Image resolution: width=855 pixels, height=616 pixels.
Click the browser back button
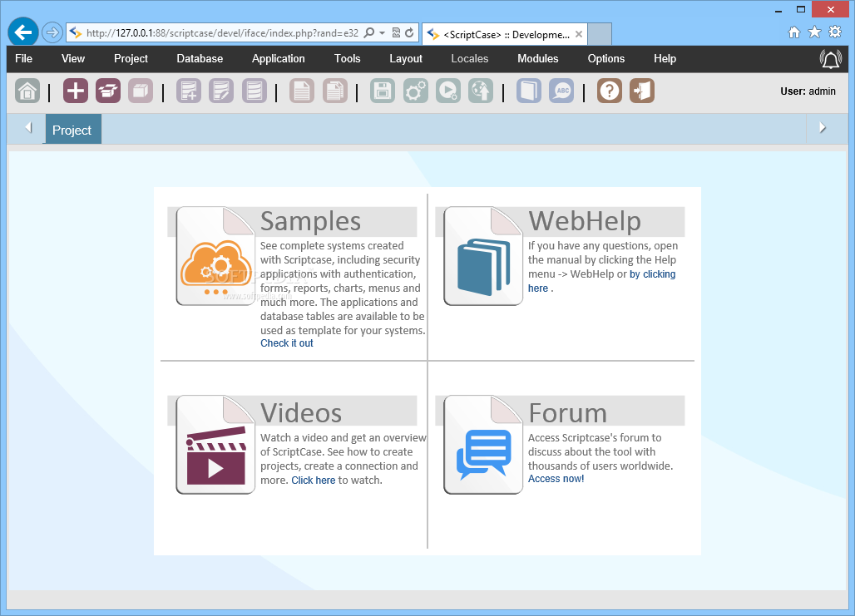click(x=23, y=32)
